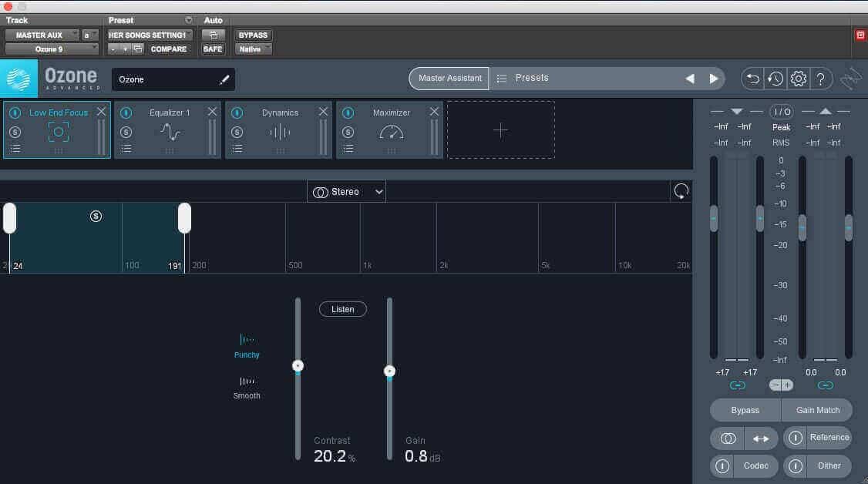
Task: Click the Dynamics module icon
Action: 280,133
